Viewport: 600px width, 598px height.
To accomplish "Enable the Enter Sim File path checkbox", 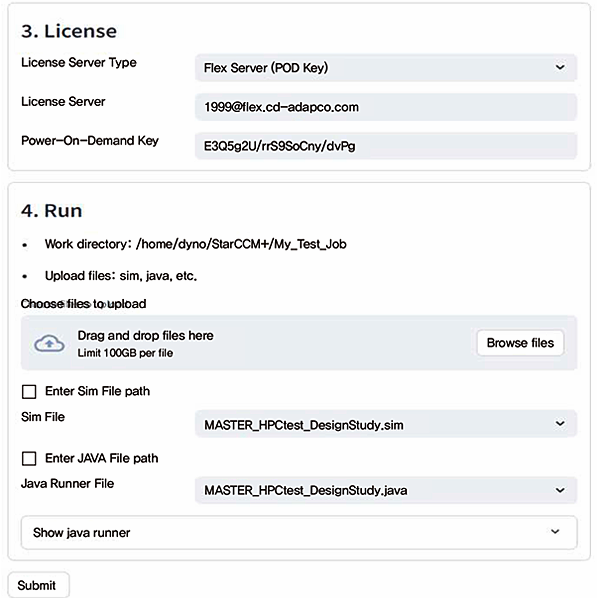I will (x=29, y=391).
